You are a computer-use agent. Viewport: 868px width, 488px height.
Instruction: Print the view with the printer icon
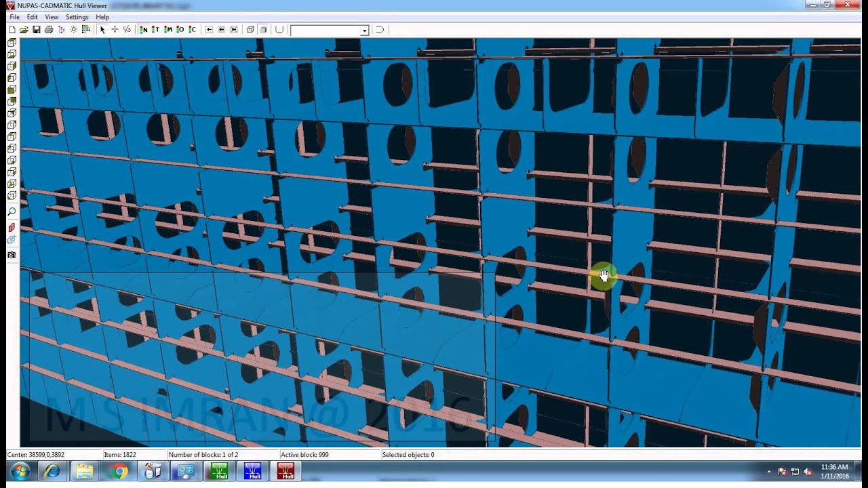49,30
